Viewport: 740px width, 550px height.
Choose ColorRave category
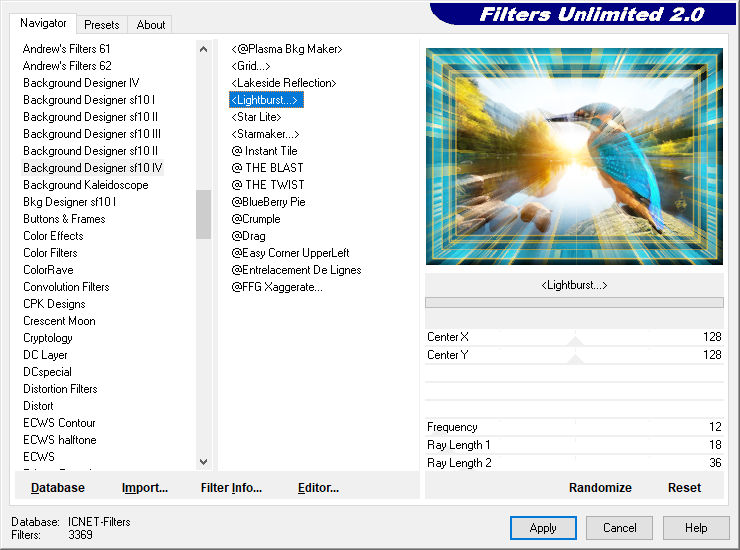(x=48, y=270)
